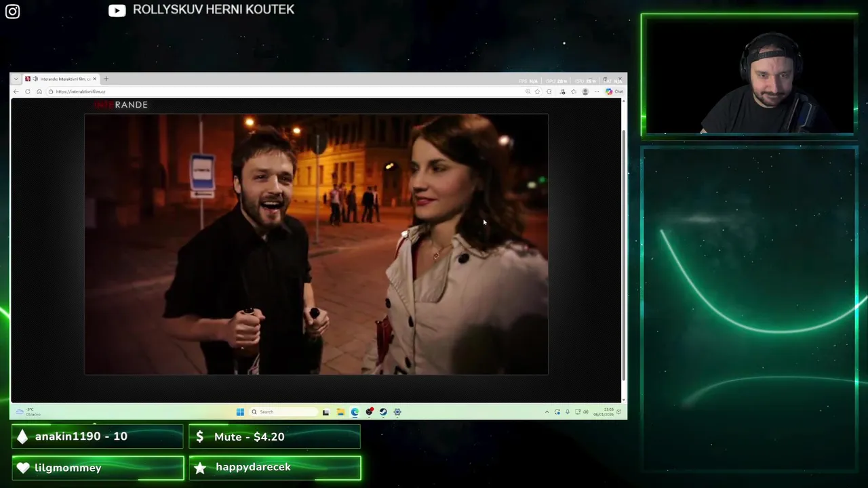
Task: Open Edge Settings and more ellipsis menu
Action: tap(597, 91)
